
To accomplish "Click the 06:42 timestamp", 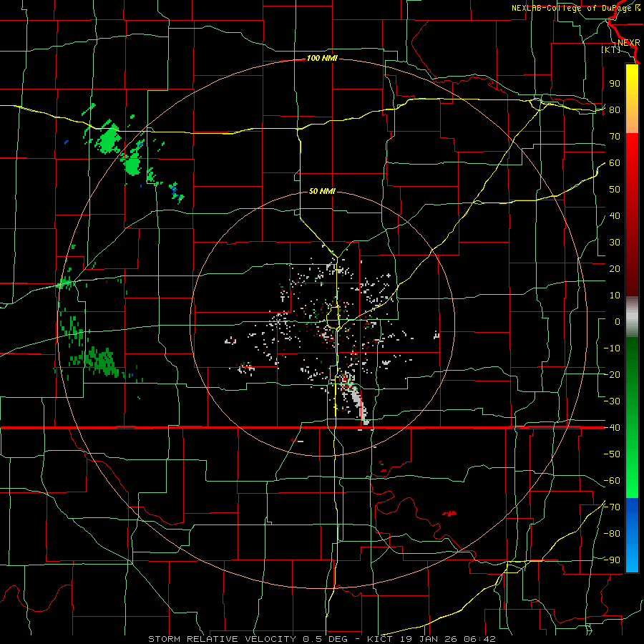I will click(x=481, y=639).
